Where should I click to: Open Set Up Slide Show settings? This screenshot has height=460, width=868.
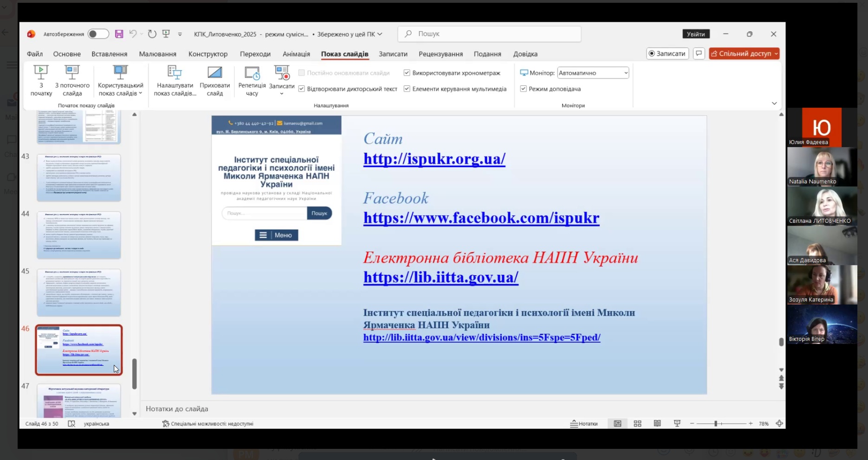click(175, 73)
